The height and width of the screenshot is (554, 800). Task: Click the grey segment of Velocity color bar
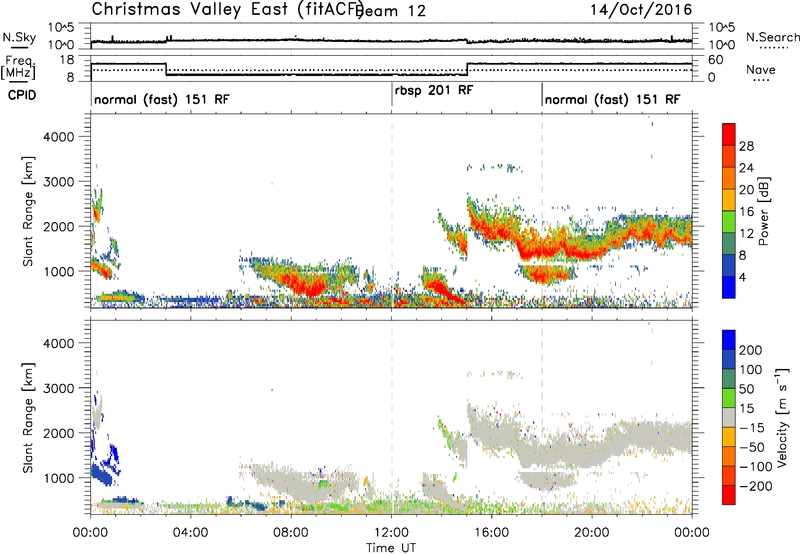coord(729,417)
